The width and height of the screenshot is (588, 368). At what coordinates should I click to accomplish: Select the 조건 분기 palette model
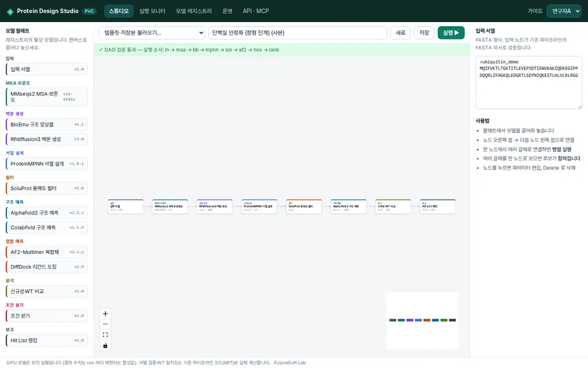coord(47,316)
